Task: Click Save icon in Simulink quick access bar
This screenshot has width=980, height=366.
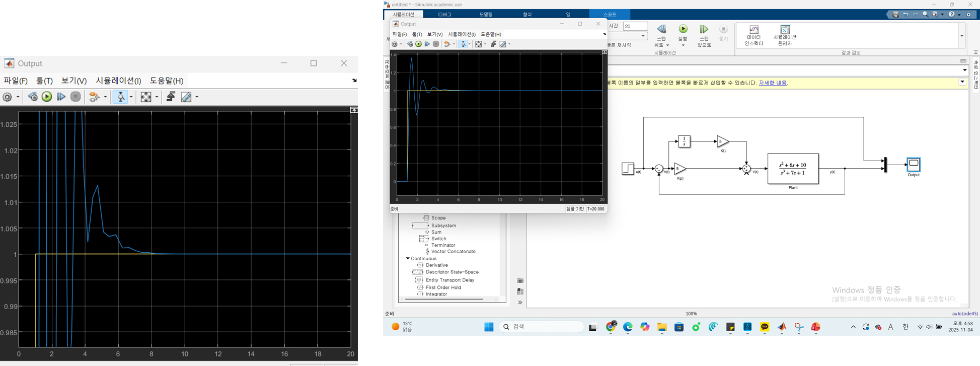Action: pyautogui.click(x=895, y=15)
